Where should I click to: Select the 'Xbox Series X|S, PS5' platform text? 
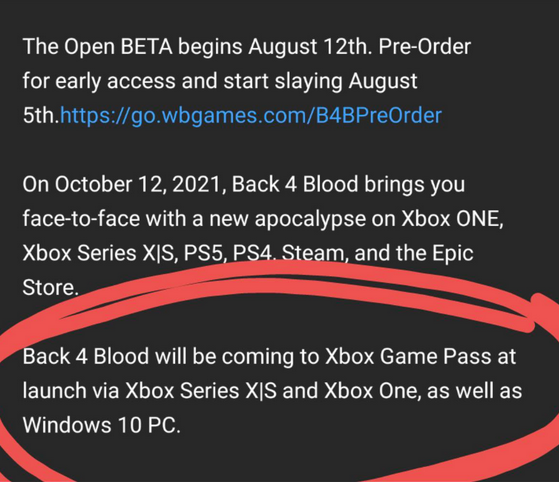124,253
